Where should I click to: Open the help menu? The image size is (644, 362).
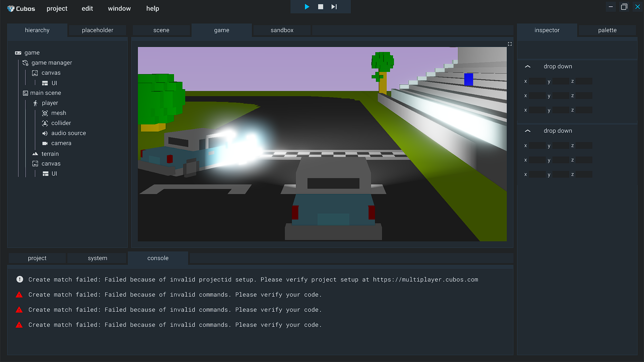click(153, 8)
